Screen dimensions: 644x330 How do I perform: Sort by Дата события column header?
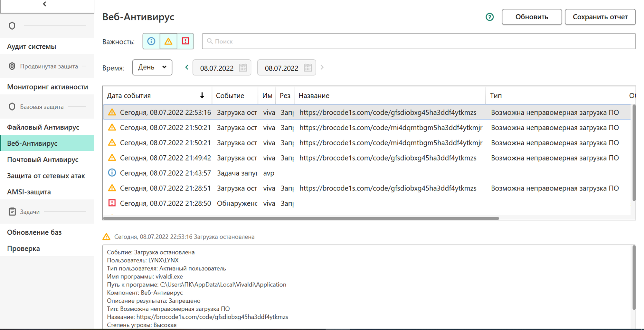click(157, 96)
